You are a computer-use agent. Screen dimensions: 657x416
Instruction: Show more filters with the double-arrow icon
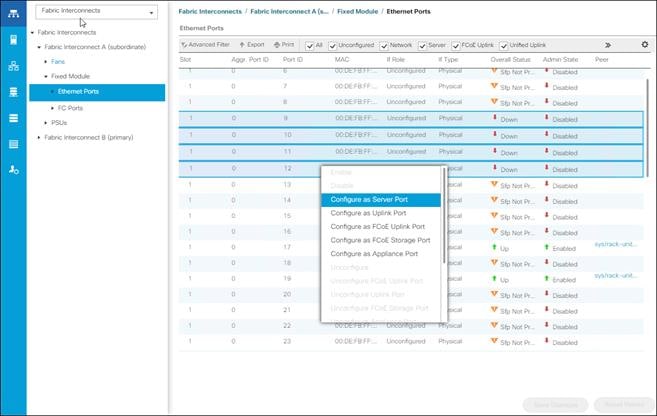tap(608, 45)
